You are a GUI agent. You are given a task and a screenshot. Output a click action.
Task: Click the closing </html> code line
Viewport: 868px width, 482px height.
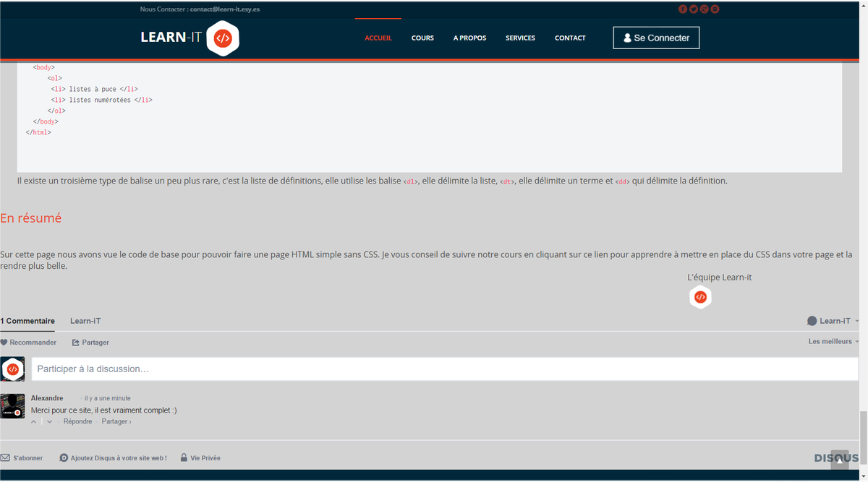click(x=38, y=132)
